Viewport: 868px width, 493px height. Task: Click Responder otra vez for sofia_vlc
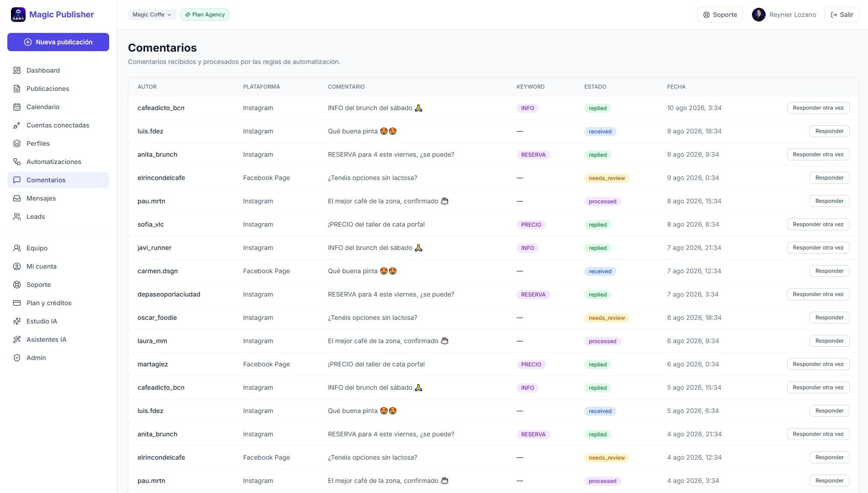coord(818,224)
